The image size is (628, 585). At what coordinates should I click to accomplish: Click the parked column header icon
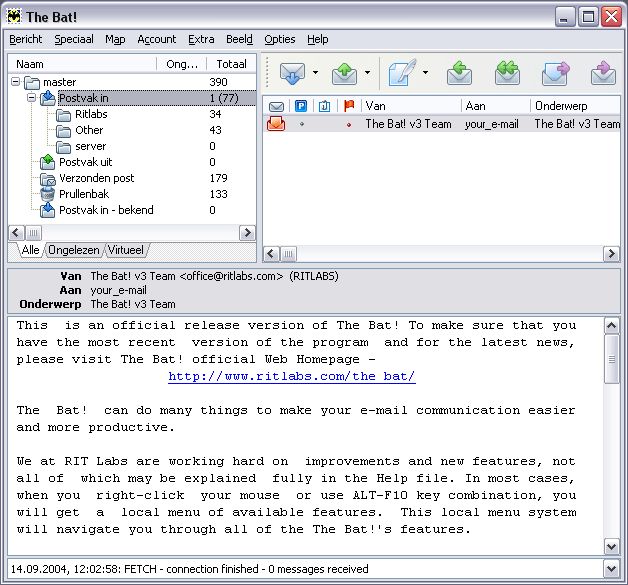(x=300, y=106)
